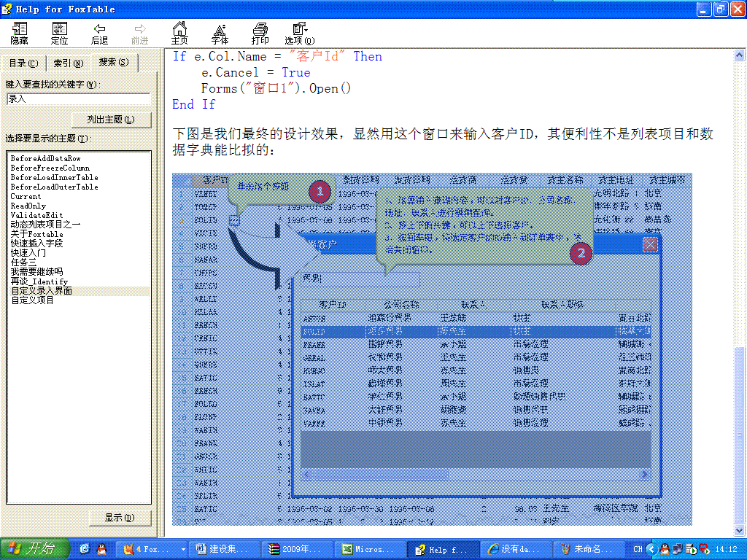The image size is (747, 560).
Task: Click the 列出主题 button
Action: (x=111, y=120)
